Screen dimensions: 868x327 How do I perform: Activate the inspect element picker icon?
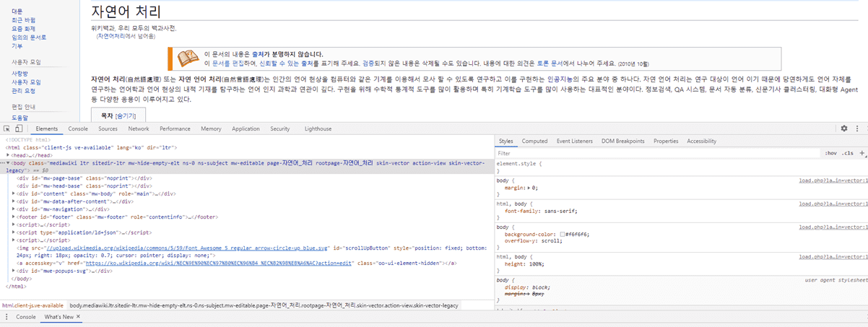(x=6, y=128)
